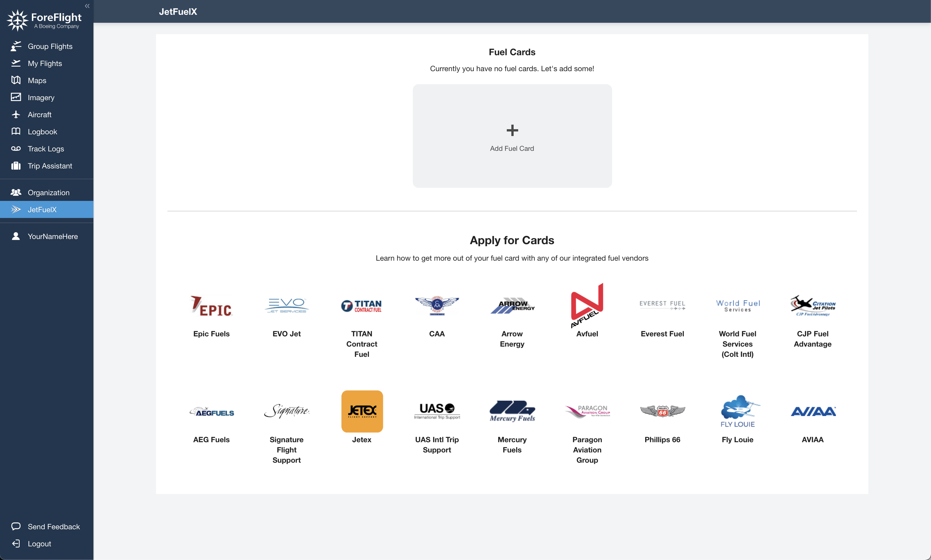Click the My Flights airplane icon
The width and height of the screenshot is (931, 560).
tap(16, 63)
